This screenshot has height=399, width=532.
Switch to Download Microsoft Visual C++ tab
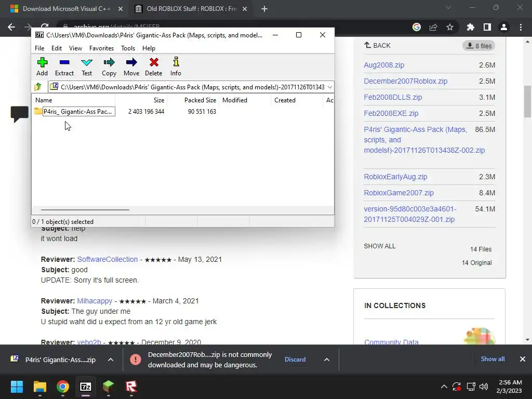[66, 9]
